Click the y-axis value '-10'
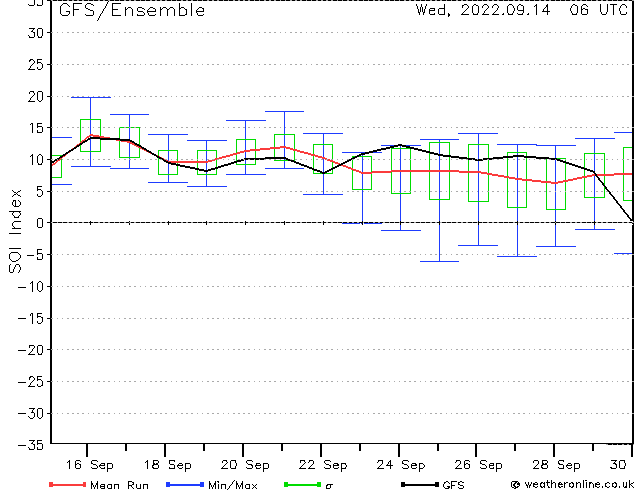 click(x=31, y=286)
